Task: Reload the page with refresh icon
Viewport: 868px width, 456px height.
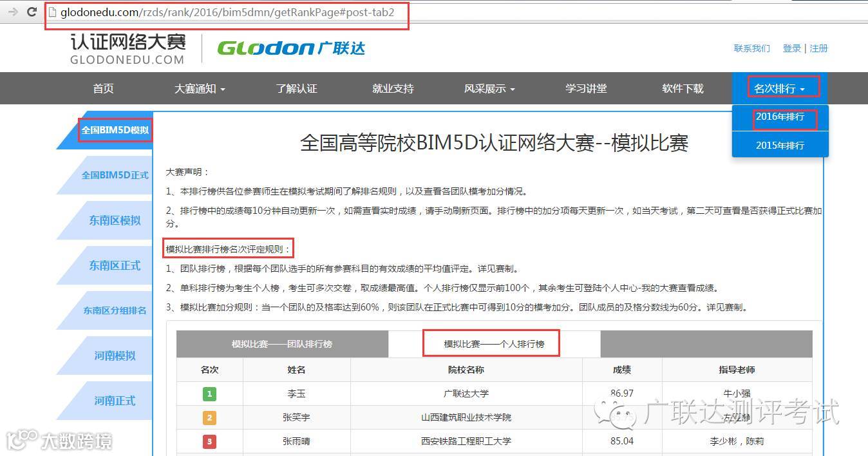Action: tap(31, 12)
